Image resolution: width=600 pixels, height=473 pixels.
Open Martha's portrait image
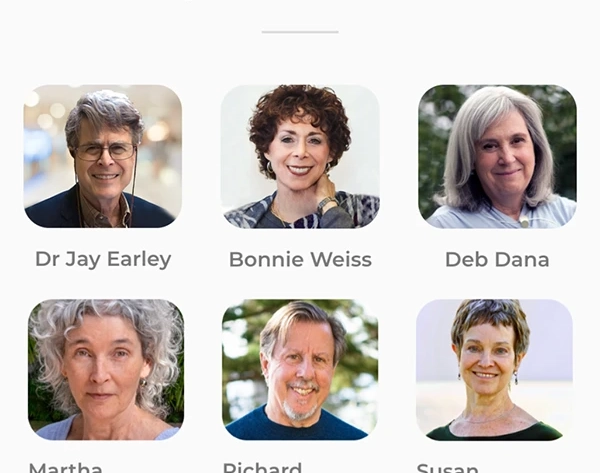pyautogui.click(x=106, y=370)
